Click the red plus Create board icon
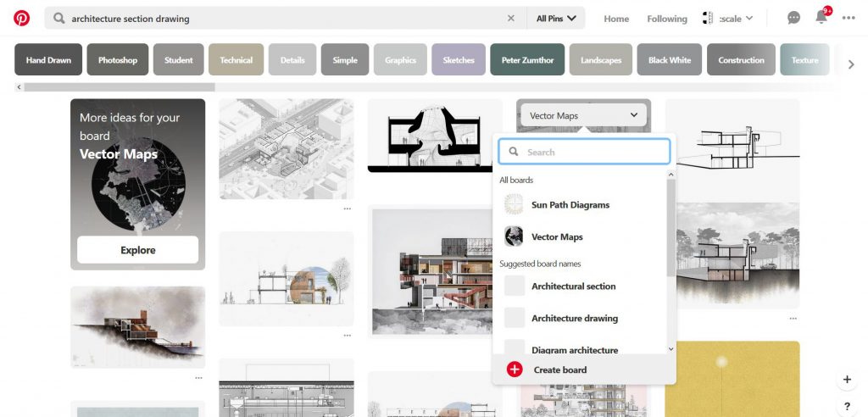This screenshot has width=868, height=417. point(515,370)
